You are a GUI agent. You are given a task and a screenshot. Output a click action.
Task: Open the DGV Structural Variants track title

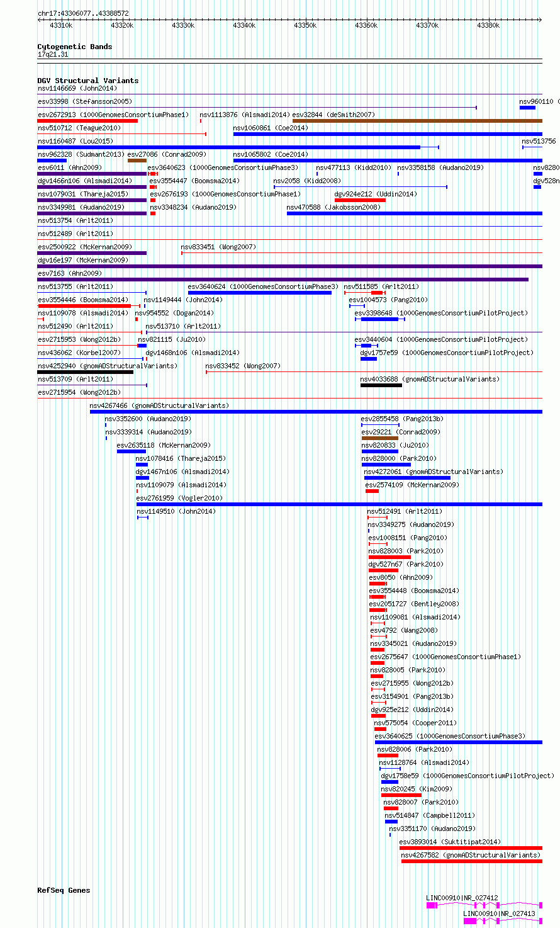tap(88, 81)
